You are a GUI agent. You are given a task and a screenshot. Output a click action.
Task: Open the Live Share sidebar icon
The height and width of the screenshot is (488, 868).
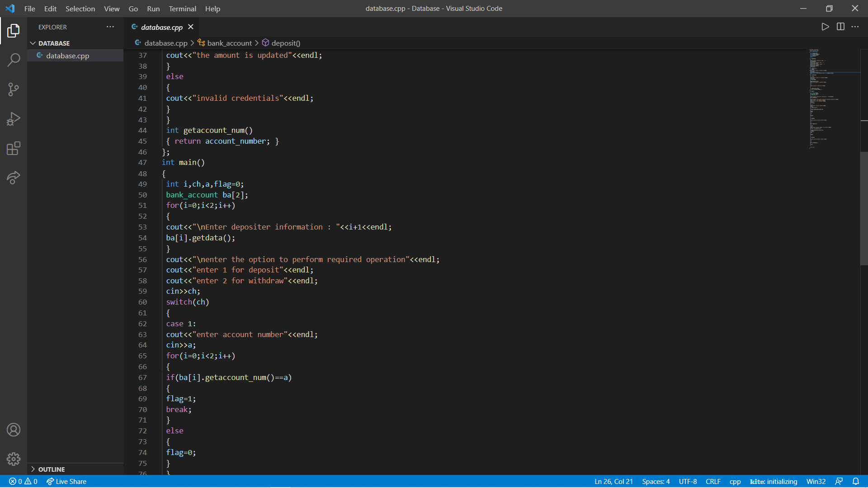(x=14, y=178)
